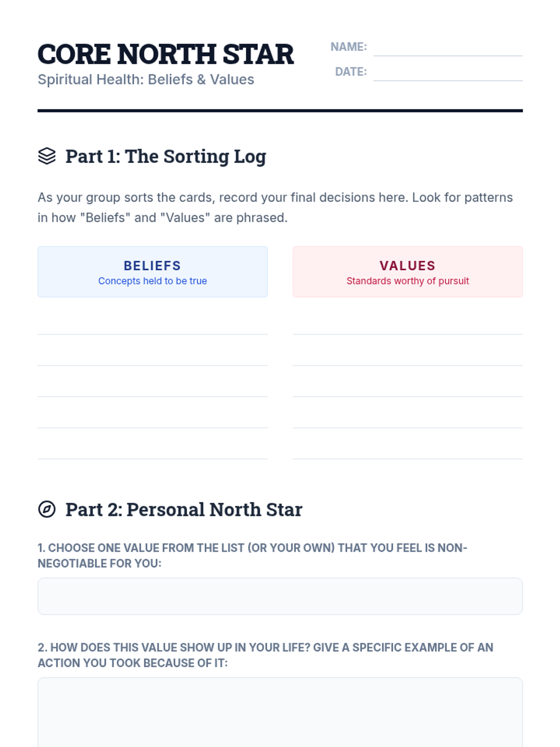This screenshot has height=747, width=560.
Task: Click the compass icon beside Part 2
Action: pos(47,509)
